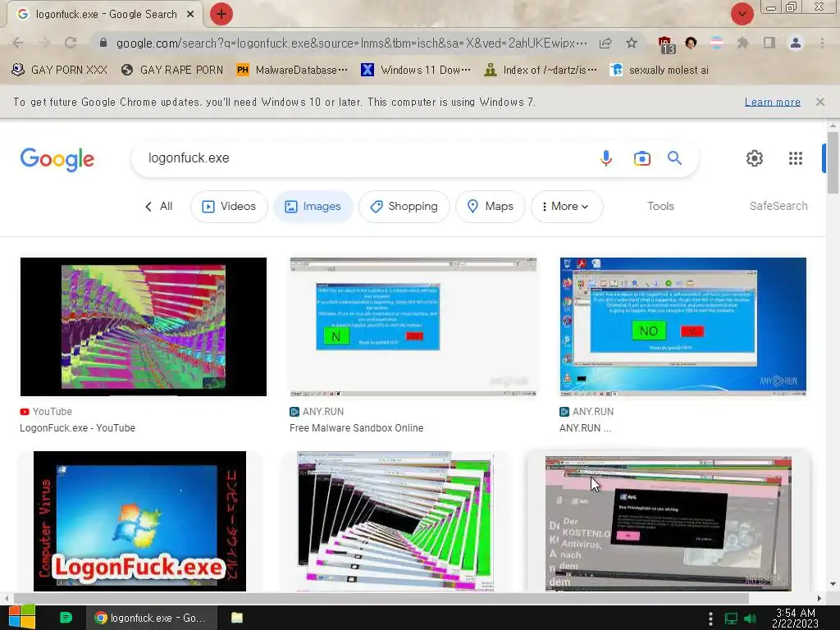Open network status in the tray
Viewport: 840px width, 630px height.
click(x=731, y=619)
